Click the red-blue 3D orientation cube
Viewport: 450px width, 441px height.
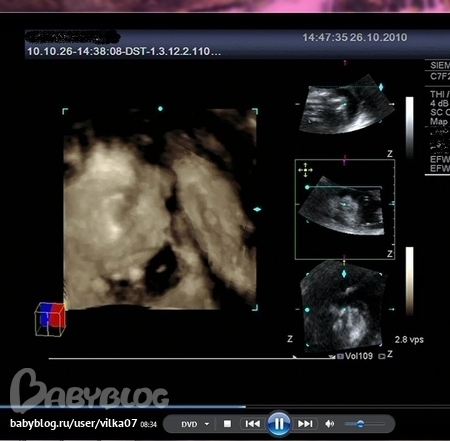pyautogui.click(x=50, y=319)
